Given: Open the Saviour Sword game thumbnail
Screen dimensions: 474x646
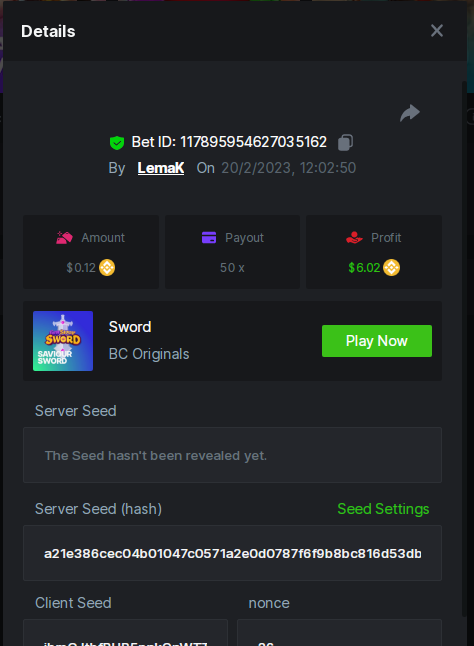Looking at the screenshot, I should (x=63, y=341).
